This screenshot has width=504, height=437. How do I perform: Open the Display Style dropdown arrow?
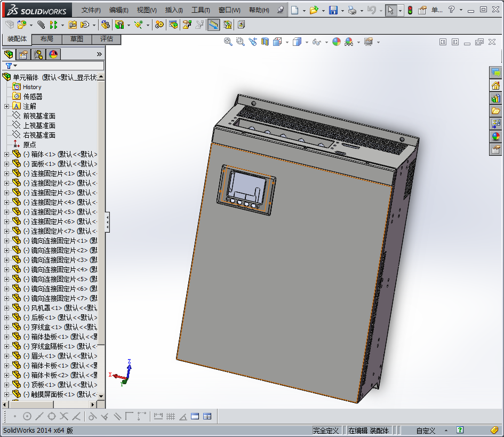click(x=307, y=42)
